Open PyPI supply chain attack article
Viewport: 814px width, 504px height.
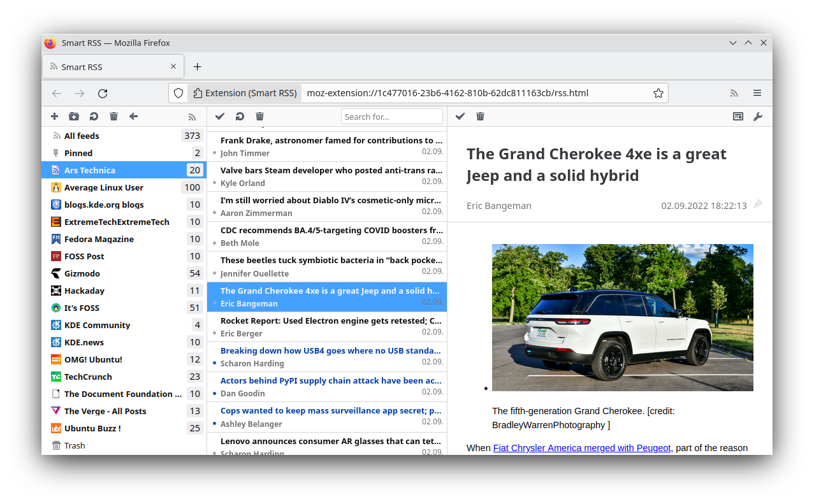click(x=327, y=387)
